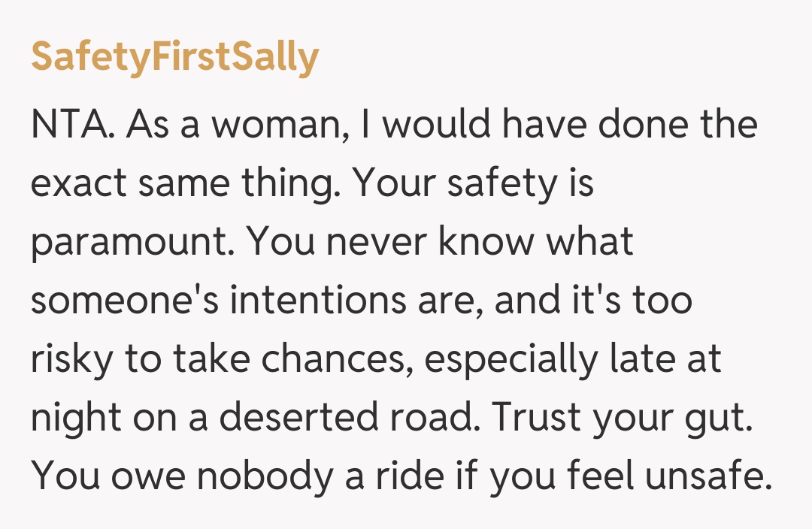Click the phrase "You never know what"
Screen dimensions: 812x529
tap(441, 241)
